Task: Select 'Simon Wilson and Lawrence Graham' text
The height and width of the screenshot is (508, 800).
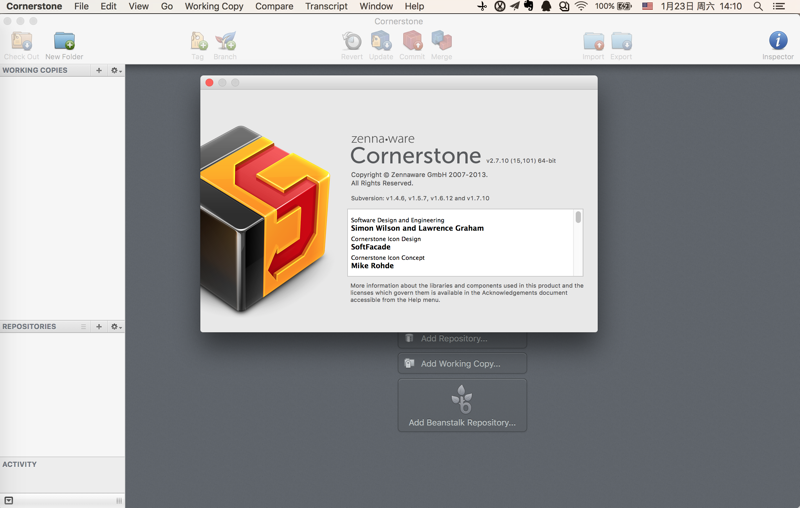Action: coord(417,228)
